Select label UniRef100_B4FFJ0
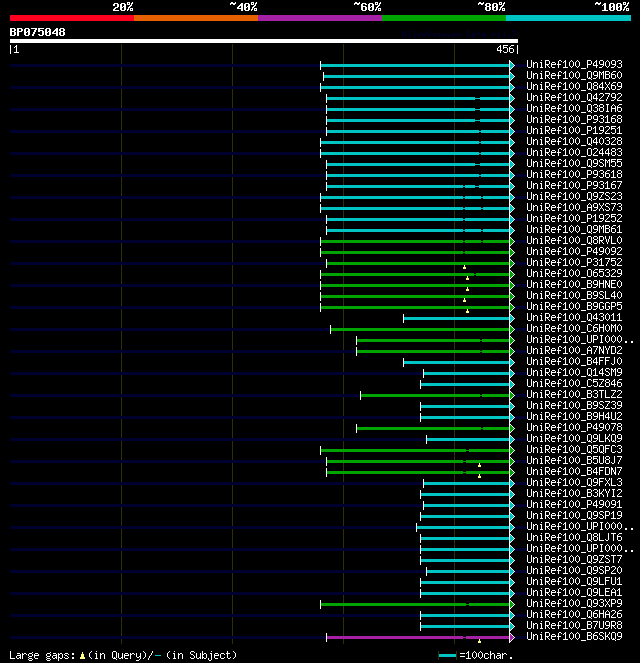The height and width of the screenshot is (663, 640). click(574, 361)
